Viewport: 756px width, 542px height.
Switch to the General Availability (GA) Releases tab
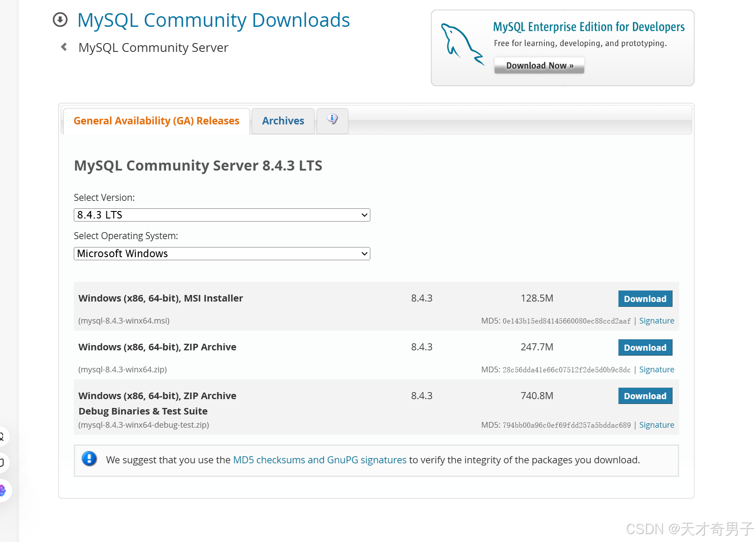tap(156, 121)
